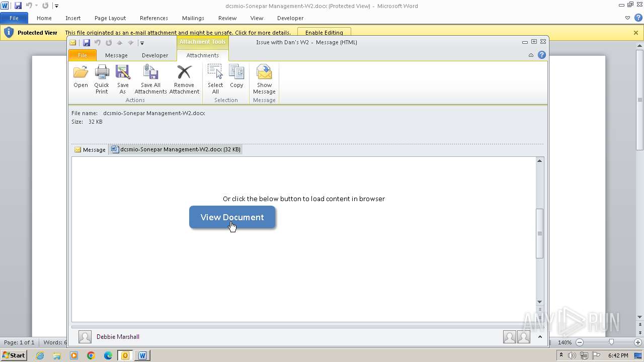The width and height of the screenshot is (644, 362).
Task: Click the Word zoom slider handle
Action: tap(611, 342)
